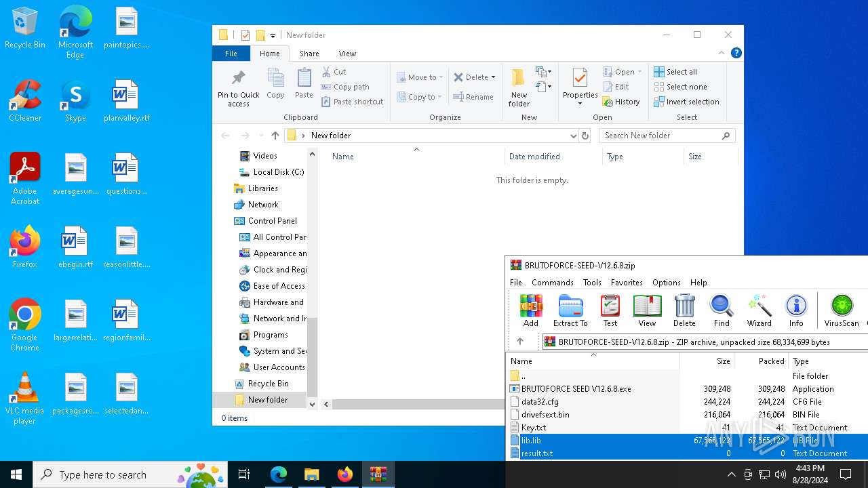Click the taskbar search box

[x=131, y=474]
